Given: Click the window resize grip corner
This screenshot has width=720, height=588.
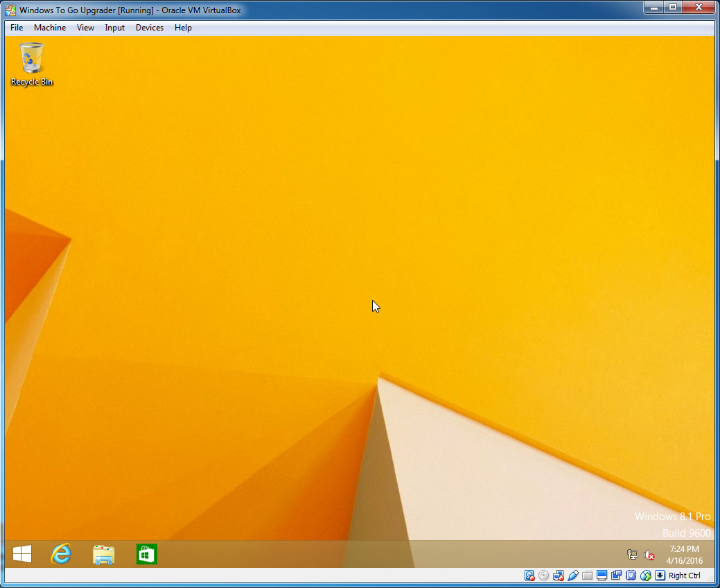Looking at the screenshot, I should 710,578.
